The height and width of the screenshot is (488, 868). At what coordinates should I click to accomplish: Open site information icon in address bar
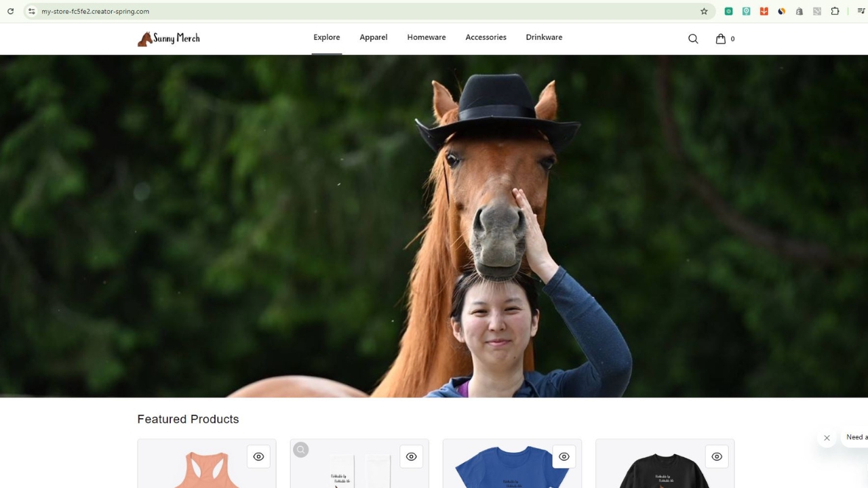coord(31,12)
